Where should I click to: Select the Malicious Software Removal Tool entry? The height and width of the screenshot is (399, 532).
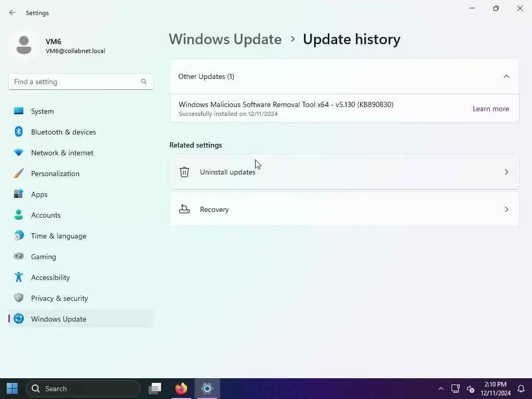[x=344, y=109]
